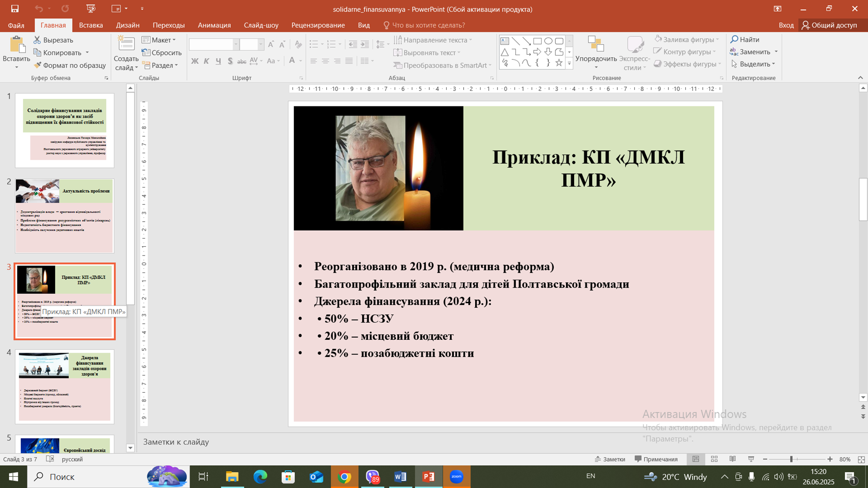
Task: Switch to the Вставка tab
Action: coord(91,25)
